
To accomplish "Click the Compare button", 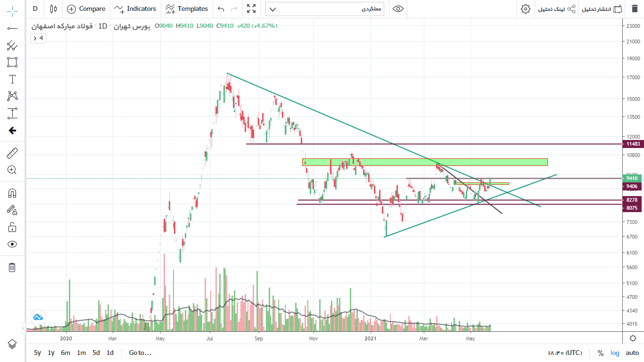I will 86,9.
